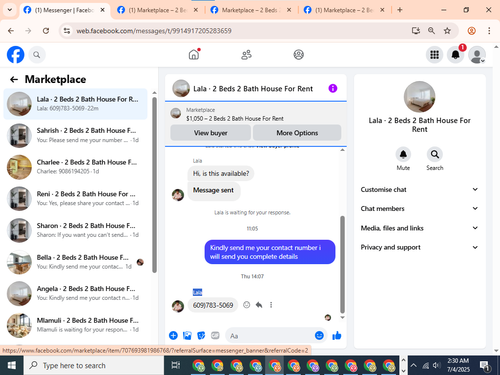
Task: Search within the conversation
Action: [x=435, y=154]
